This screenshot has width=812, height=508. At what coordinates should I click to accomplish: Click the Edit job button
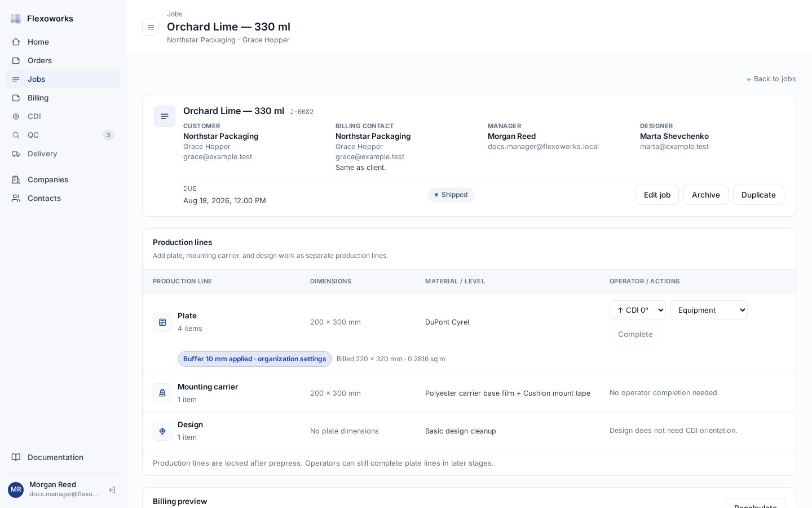click(657, 195)
